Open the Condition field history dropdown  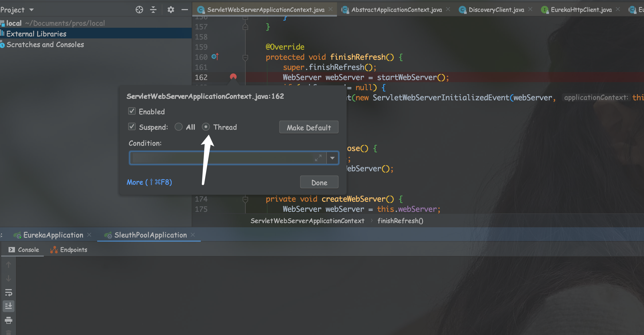tap(332, 158)
